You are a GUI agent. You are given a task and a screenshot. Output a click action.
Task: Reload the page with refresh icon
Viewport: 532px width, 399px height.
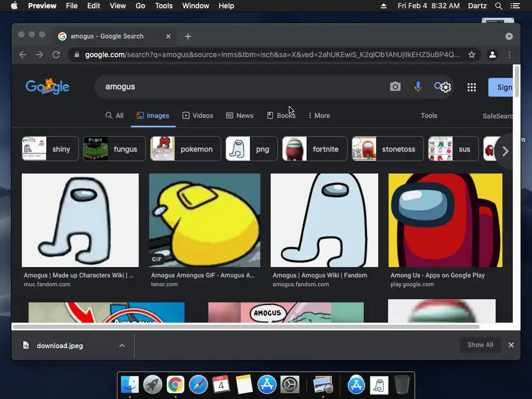pos(56,55)
